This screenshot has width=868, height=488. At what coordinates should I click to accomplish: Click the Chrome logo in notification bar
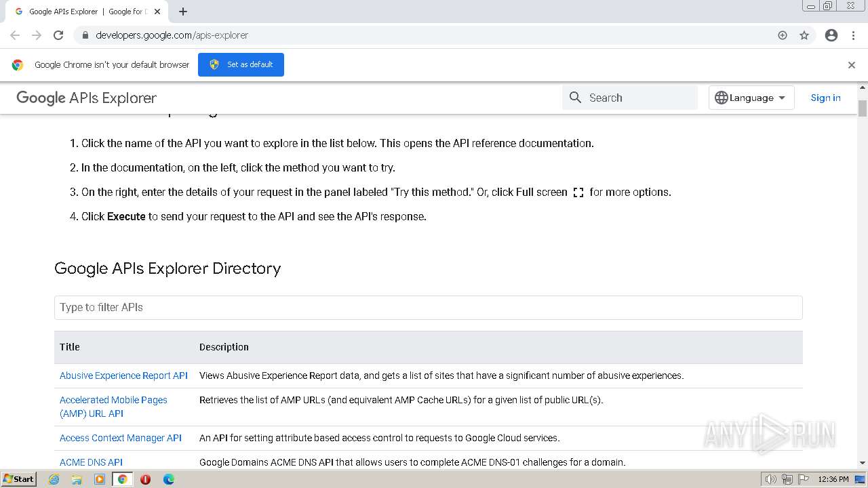tap(18, 65)
